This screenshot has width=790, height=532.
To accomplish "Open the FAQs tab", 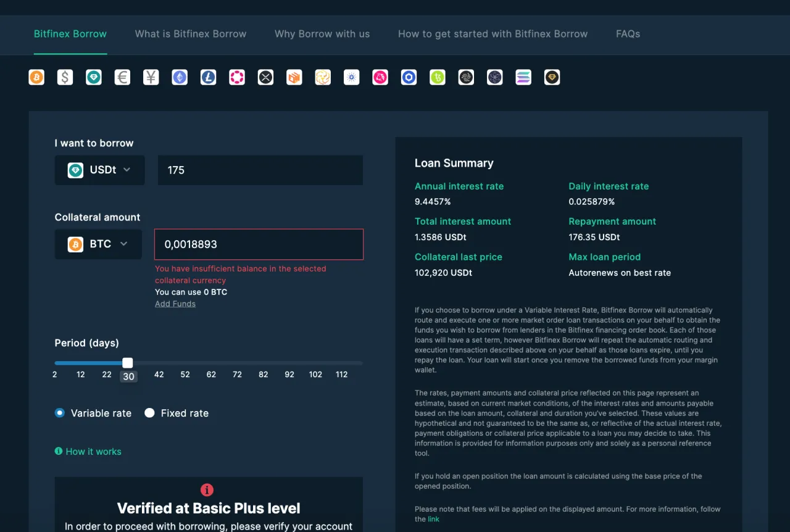I will point(628,34).
